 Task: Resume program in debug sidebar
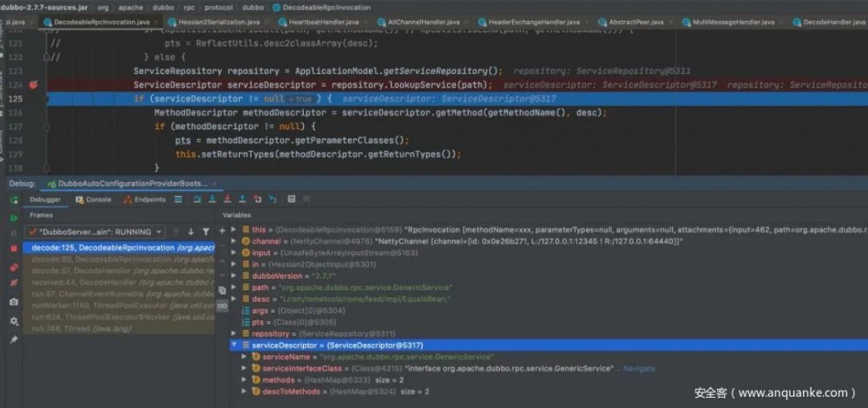14,218
